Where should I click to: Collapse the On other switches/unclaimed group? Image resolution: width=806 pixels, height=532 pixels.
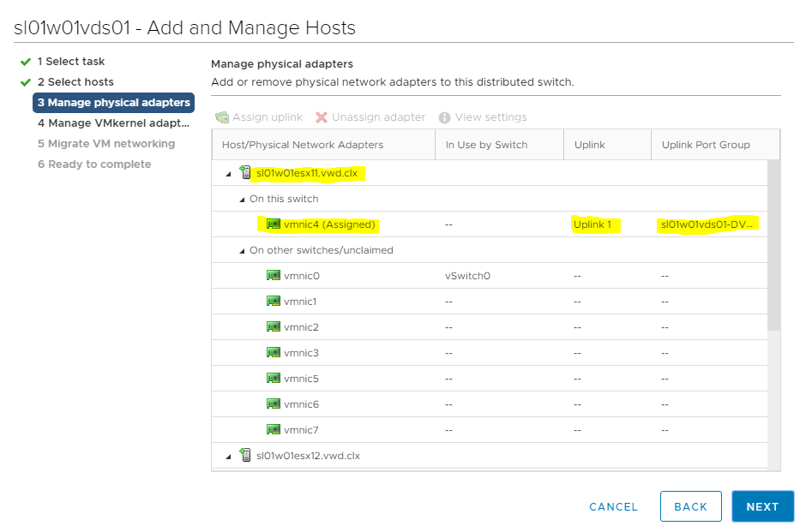pyautogui.click(x=242, y=251)
